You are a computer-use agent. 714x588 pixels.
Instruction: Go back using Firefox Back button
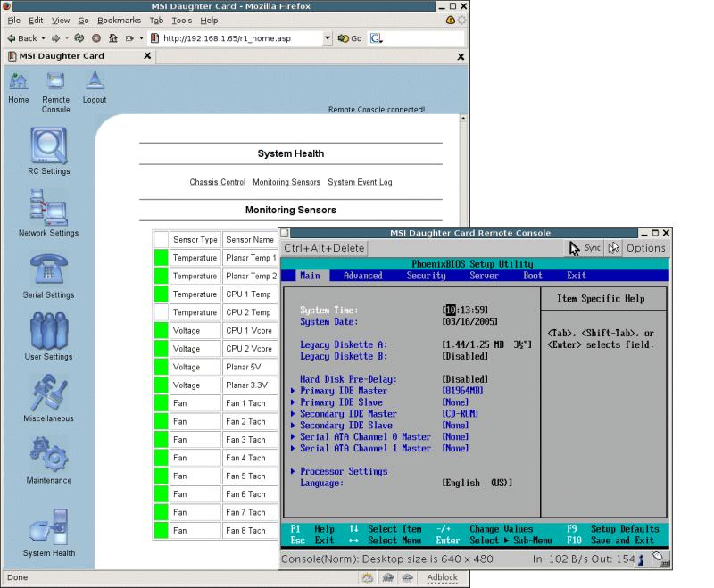click(21, 38)
